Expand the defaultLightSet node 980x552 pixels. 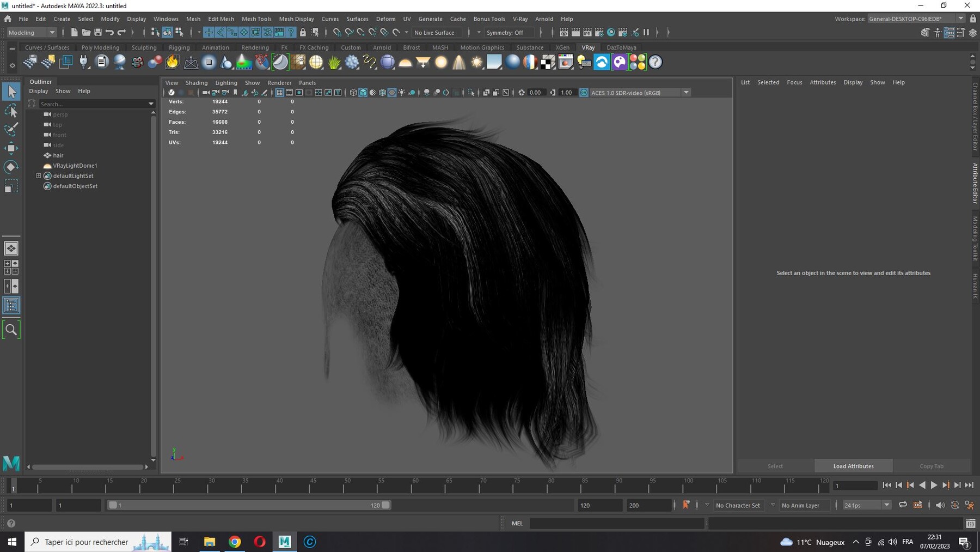point(39,176)
